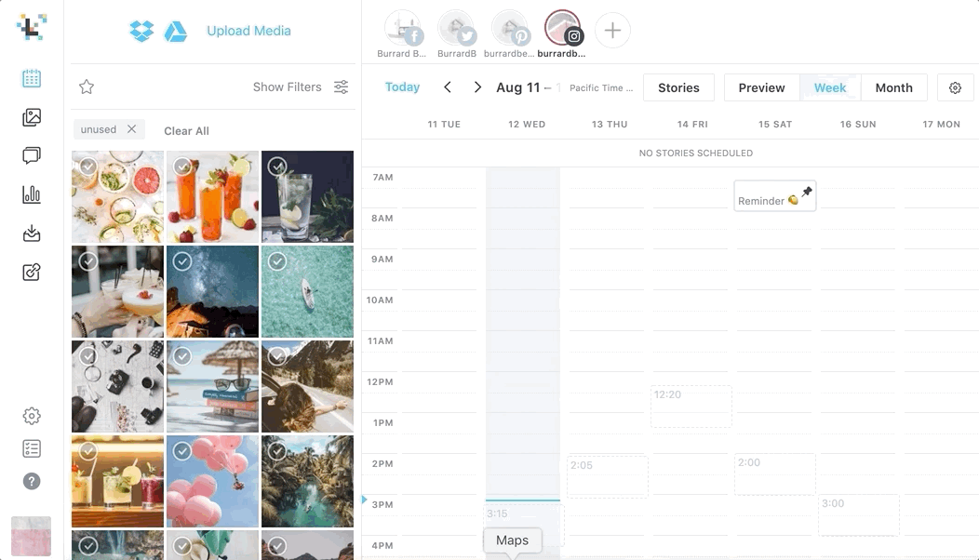Open the calendar view in sidebar
The width and height of the screenshot is (979, 560).
pos(32,78)
